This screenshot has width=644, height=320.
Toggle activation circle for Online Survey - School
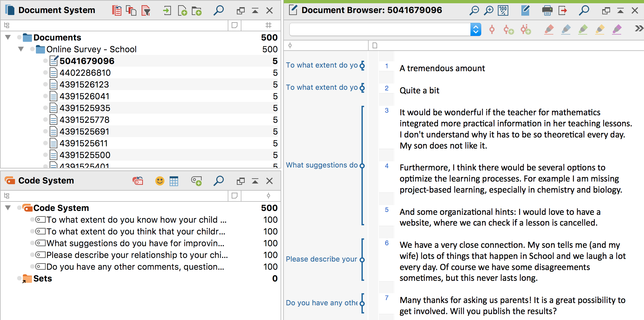[x=32, y=49]
